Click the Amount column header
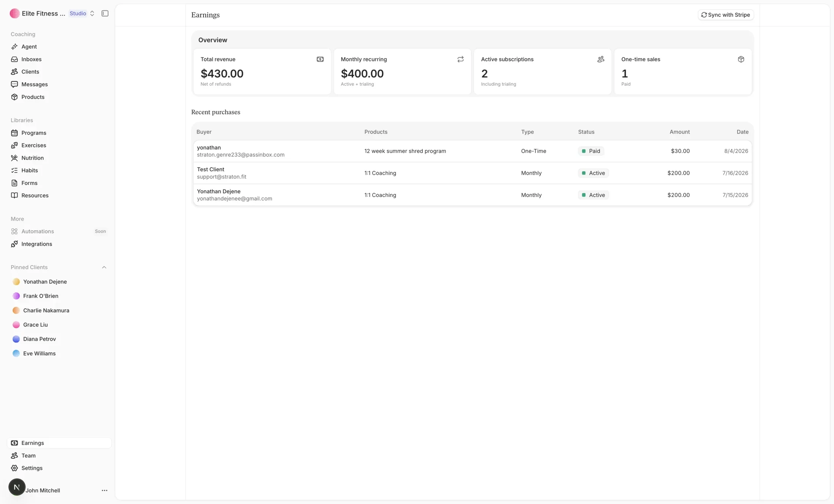Screen dimensions: 834x504 (x=679, y=132)
